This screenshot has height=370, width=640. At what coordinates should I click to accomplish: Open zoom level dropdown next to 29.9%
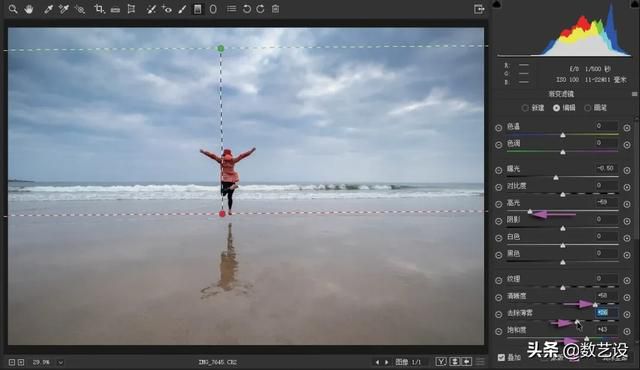click(60, 362)
